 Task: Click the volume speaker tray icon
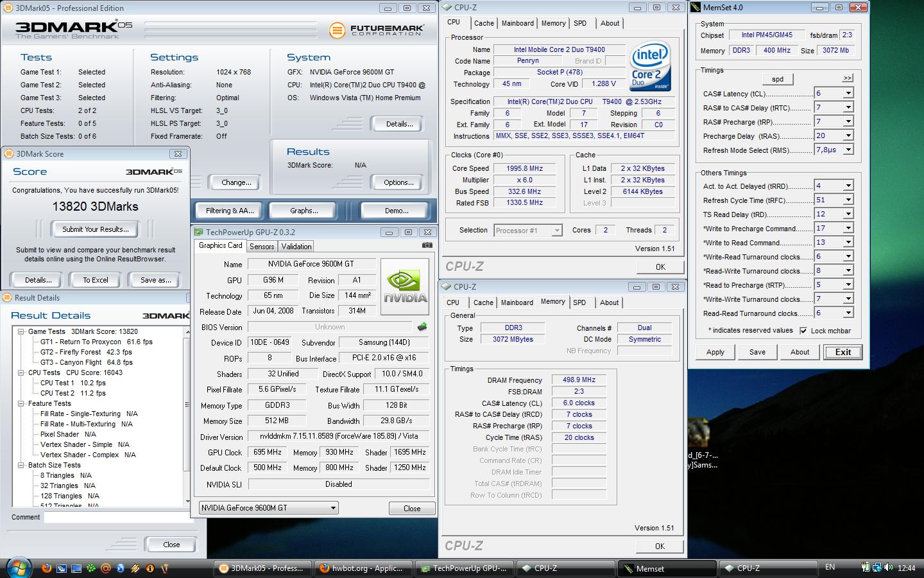pos(889,568)
